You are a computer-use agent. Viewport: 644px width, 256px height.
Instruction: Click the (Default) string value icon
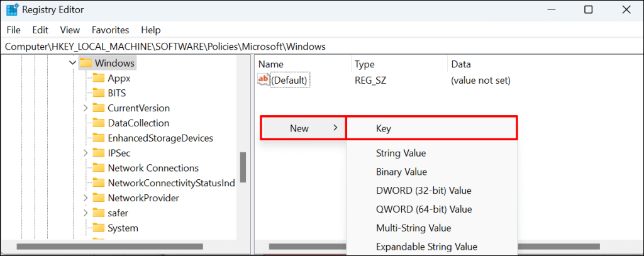pyautogui.click(x=264, y=80)
